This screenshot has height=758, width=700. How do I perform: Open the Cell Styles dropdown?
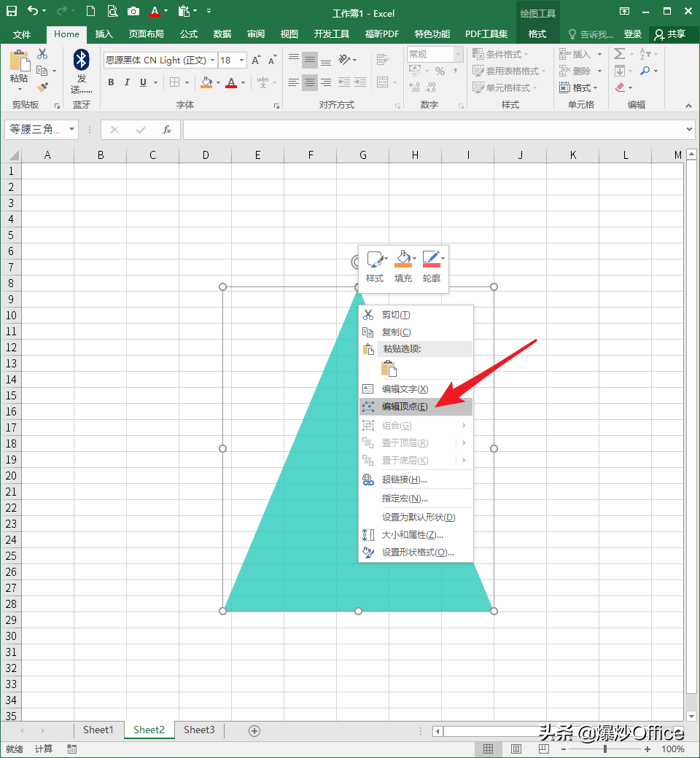coord(505,87)
